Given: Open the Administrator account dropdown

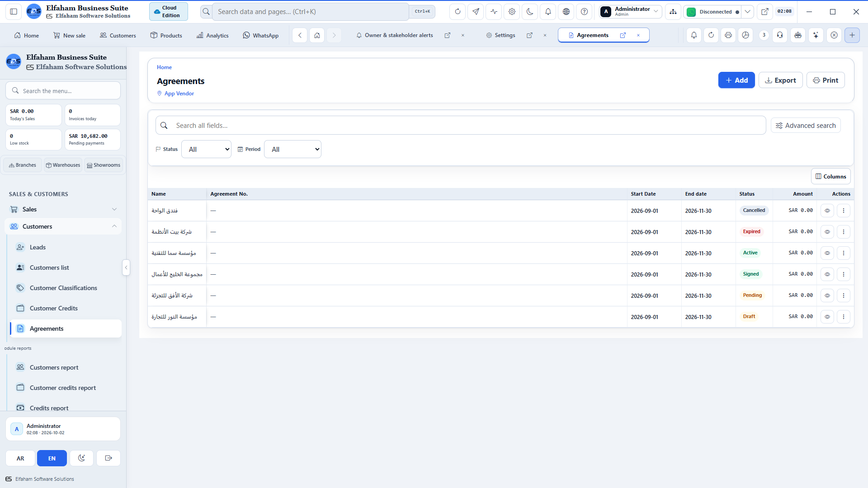Looking at the screenshot, I should pyautogui.click(x=631, y=12).
